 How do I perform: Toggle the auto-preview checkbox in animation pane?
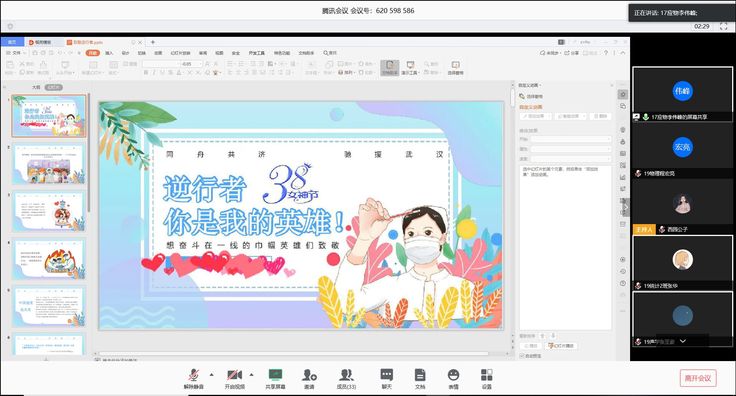click(x=522, y=356)
